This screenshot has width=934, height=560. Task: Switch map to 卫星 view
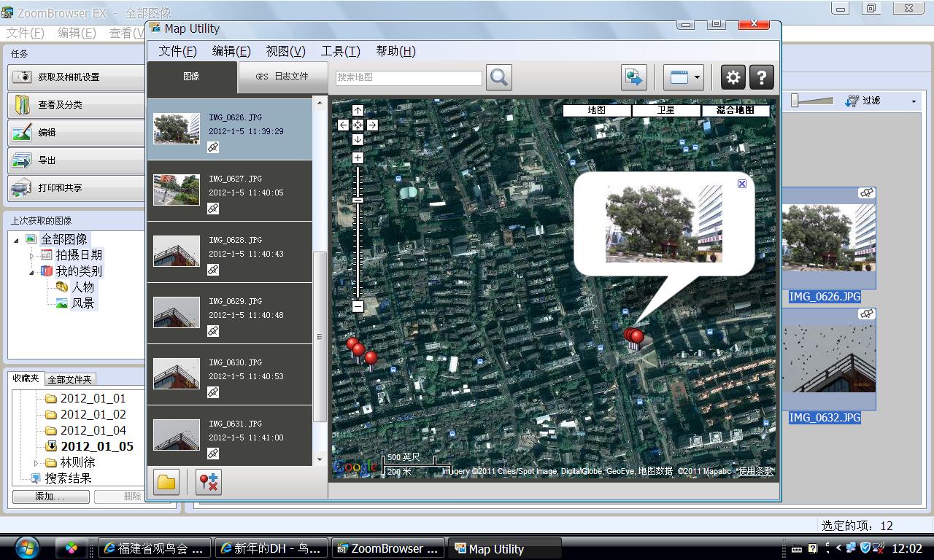click(x=665, y=110)
